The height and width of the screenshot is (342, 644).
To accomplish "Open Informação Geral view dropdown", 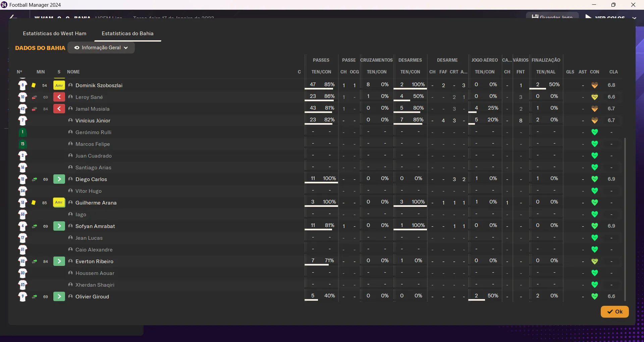I will pyautogui.click(x=101, y=48).
